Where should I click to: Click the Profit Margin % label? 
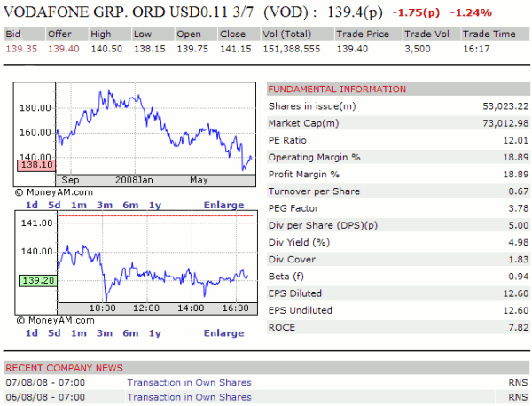[304, 175]
